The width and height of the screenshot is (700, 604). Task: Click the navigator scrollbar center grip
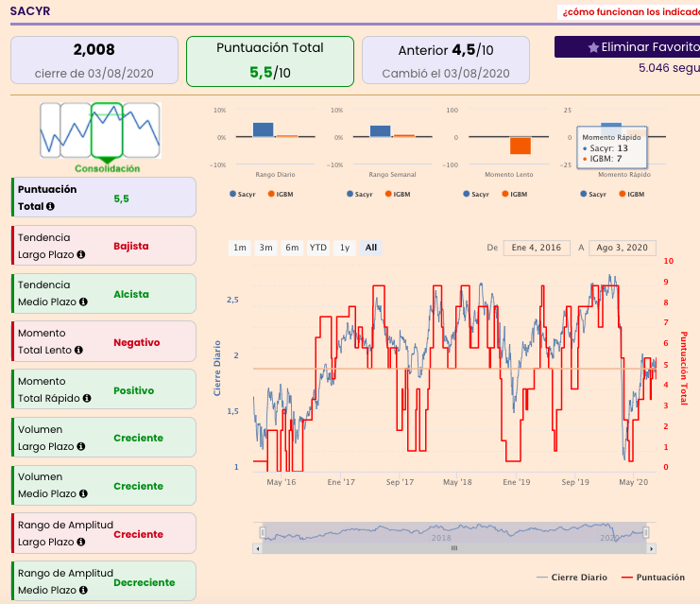pyautogui.click(x=454, y=548)
